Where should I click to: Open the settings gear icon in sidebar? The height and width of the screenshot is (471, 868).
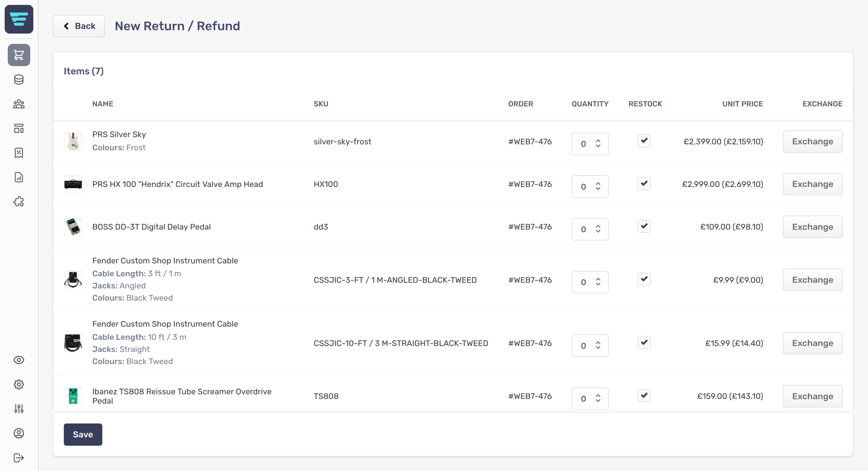point(19,384)
